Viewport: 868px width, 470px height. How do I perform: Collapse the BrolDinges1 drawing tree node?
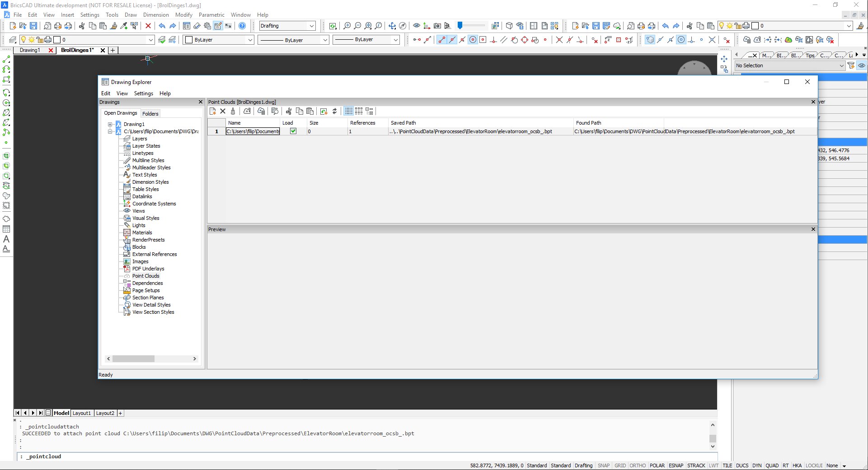pyautogui.click(x=110, y=131)
